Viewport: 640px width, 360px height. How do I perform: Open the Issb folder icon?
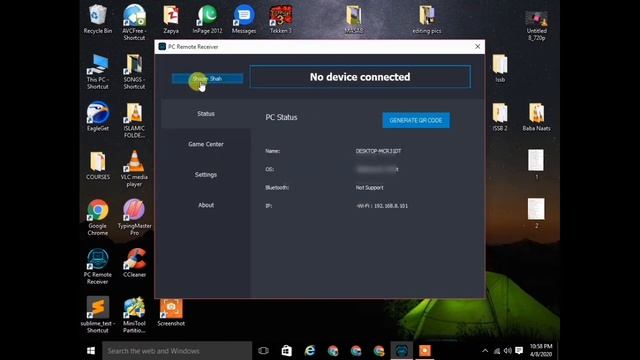point(500,68)
